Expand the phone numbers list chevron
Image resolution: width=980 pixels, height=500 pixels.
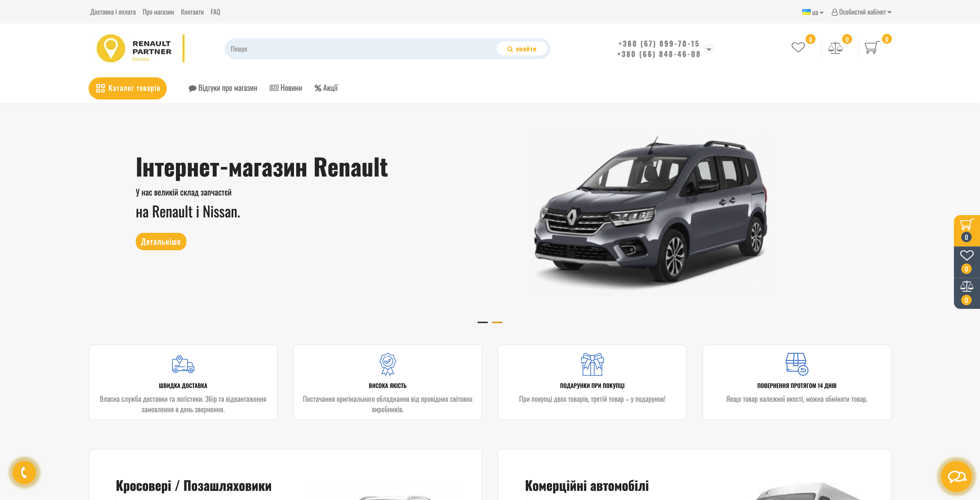pyautogui.click(x=708, y=49)
